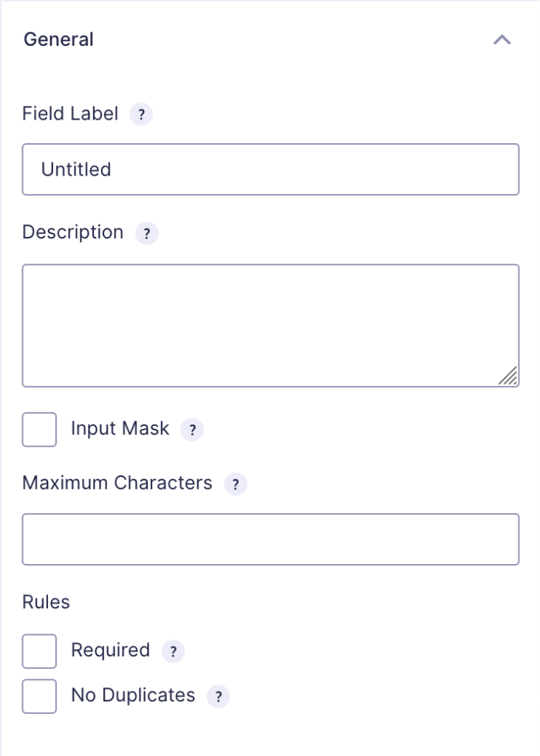540x756 pixels.
Task: Click the General section heading
Action: pyautogui.click(x=58, y=40)
